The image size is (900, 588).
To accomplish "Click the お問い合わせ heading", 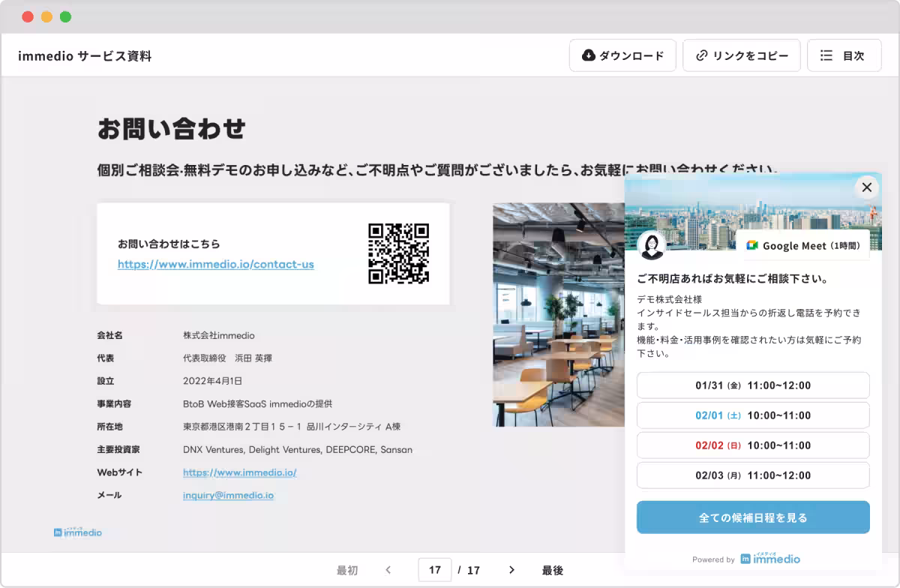I will [x=172, y=129].
